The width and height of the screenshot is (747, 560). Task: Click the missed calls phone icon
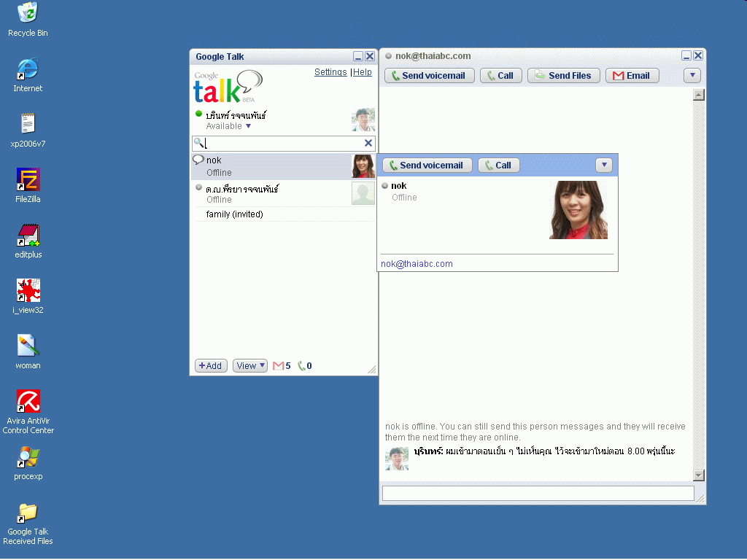tap(301, 366)
